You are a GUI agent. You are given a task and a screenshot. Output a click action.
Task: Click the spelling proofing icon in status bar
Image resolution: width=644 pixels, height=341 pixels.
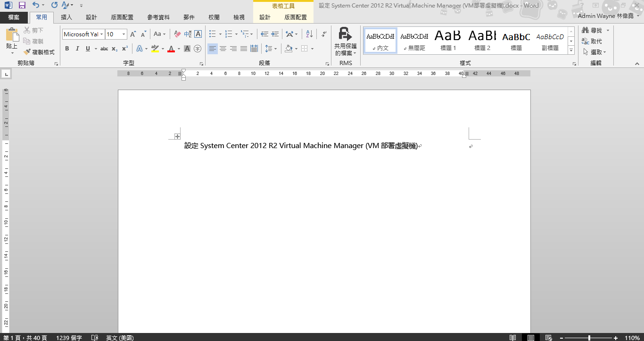click(x=95, y=338)
